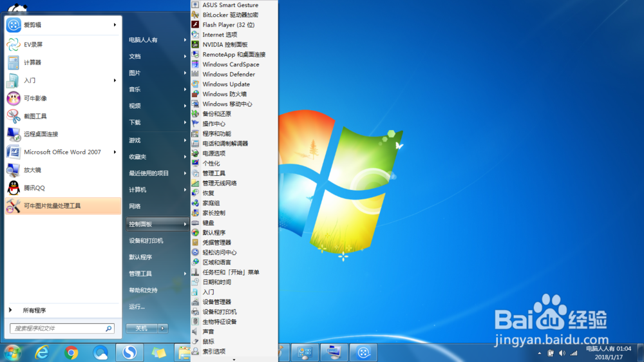Open 电源选项 power options
Screen dimensions: 644x362
(x=234, y=153)
